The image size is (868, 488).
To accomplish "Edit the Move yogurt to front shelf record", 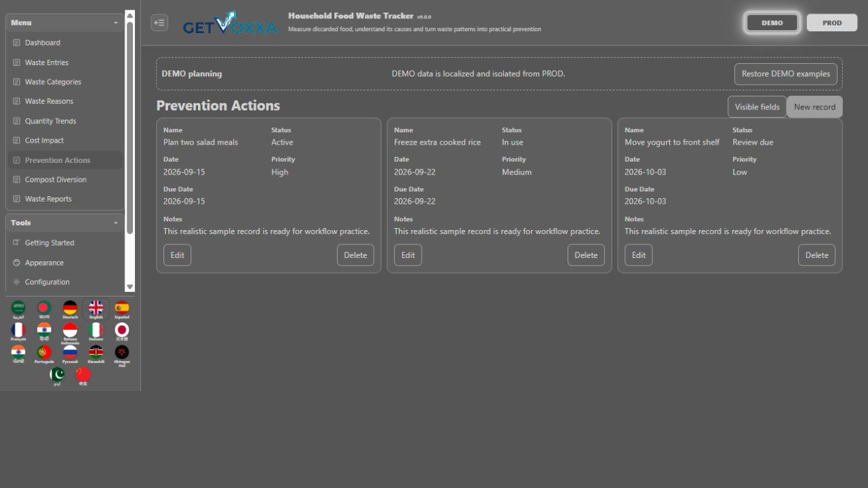I will 639,255.
